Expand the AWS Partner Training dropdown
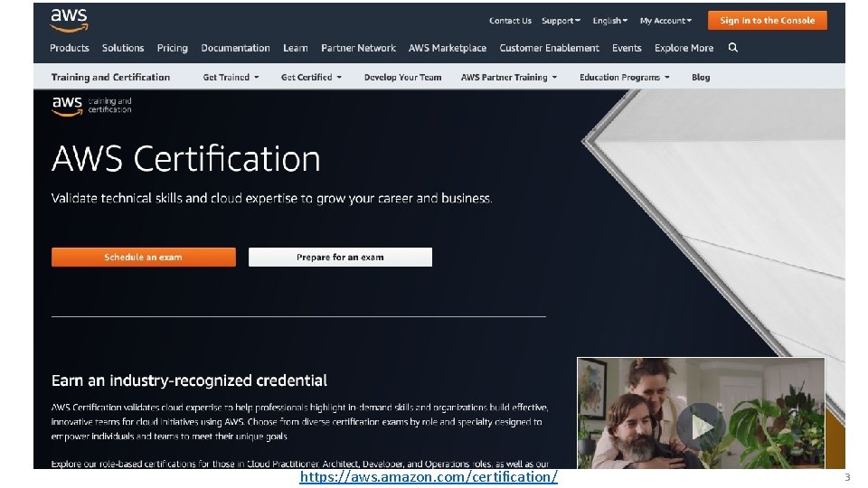The image size is (868, 488). pos(509,77)
